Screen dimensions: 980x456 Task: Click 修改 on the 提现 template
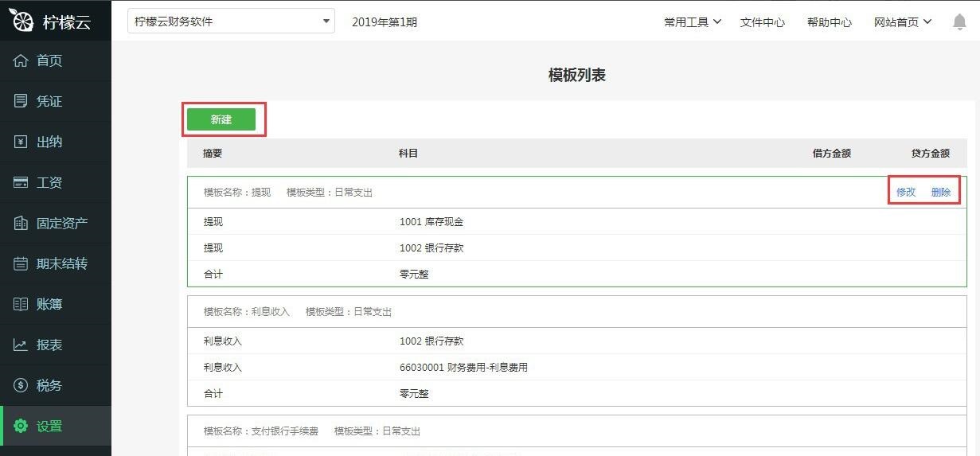coord(906,192)
